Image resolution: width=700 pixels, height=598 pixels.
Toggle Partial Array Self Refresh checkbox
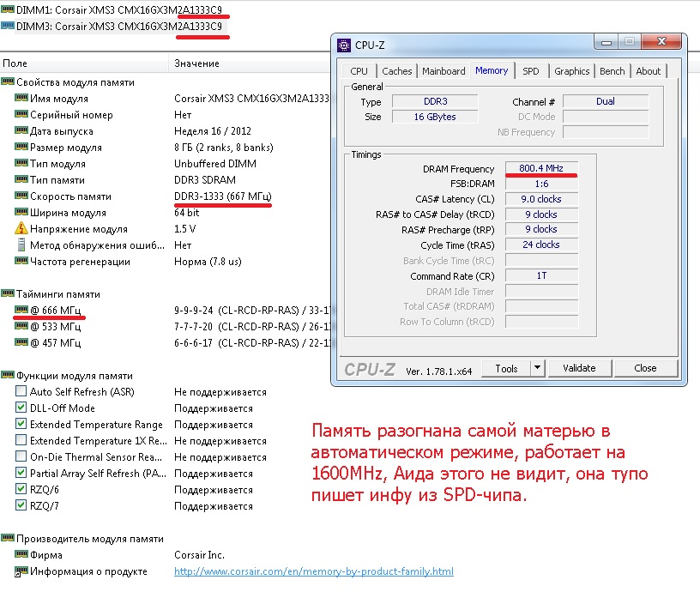[x=21, y=473]
